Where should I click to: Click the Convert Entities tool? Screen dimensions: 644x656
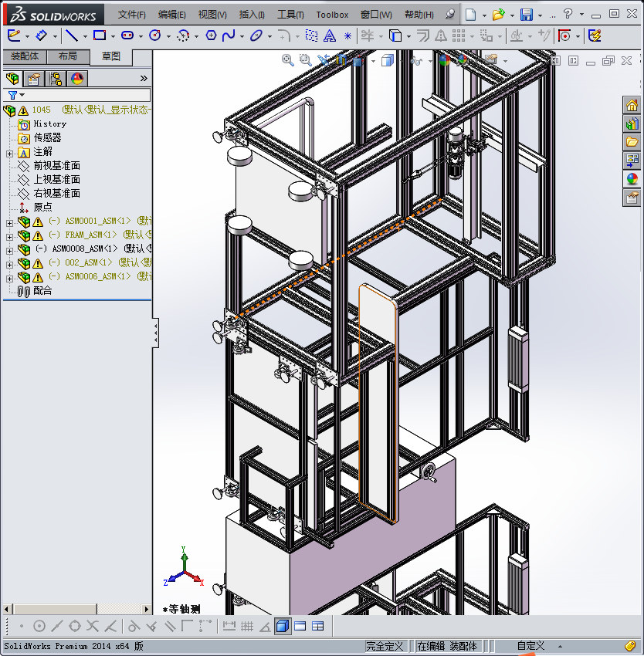(395, 36)
